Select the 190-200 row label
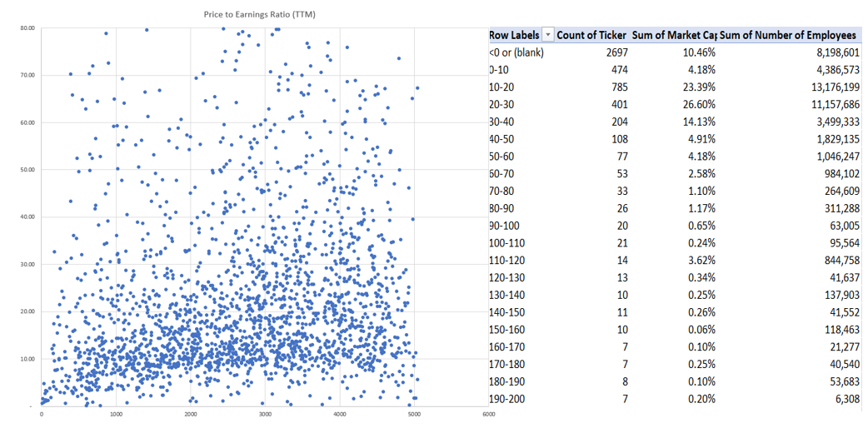 507,399
